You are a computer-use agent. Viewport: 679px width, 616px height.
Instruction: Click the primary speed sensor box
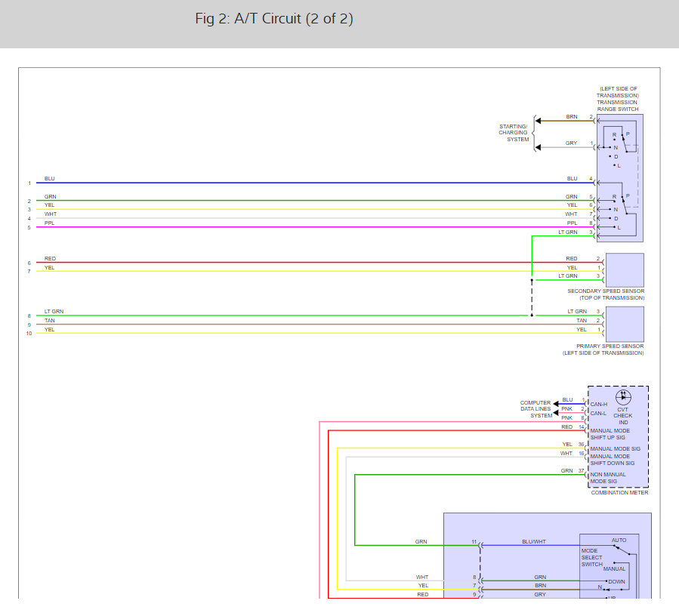[625, 325]
